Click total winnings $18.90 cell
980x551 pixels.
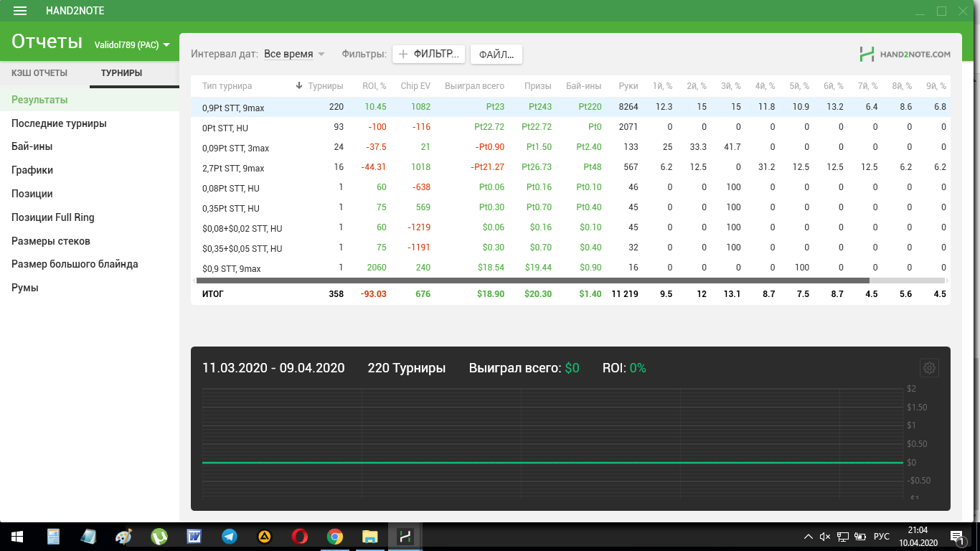[490, 294]
